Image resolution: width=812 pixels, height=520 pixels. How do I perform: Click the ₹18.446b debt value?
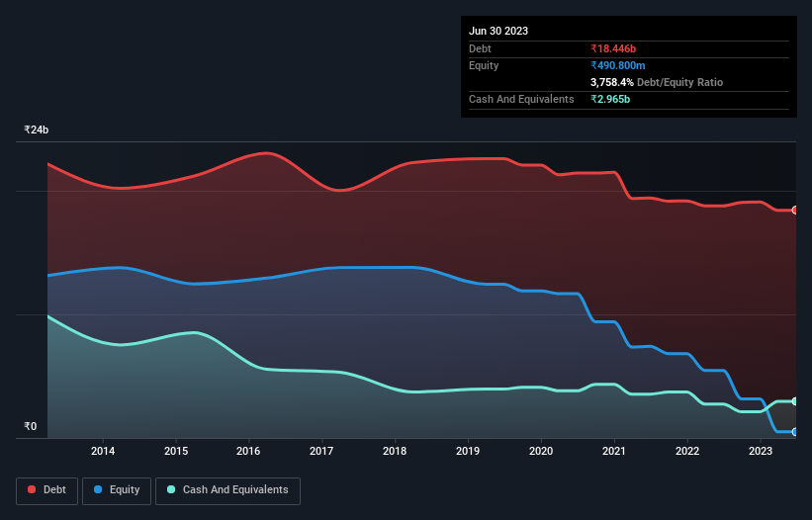(x=613, y=48)
